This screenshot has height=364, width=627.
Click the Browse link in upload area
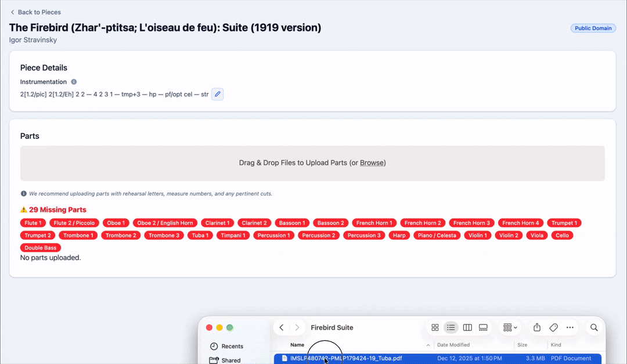(x=372, y=163)
